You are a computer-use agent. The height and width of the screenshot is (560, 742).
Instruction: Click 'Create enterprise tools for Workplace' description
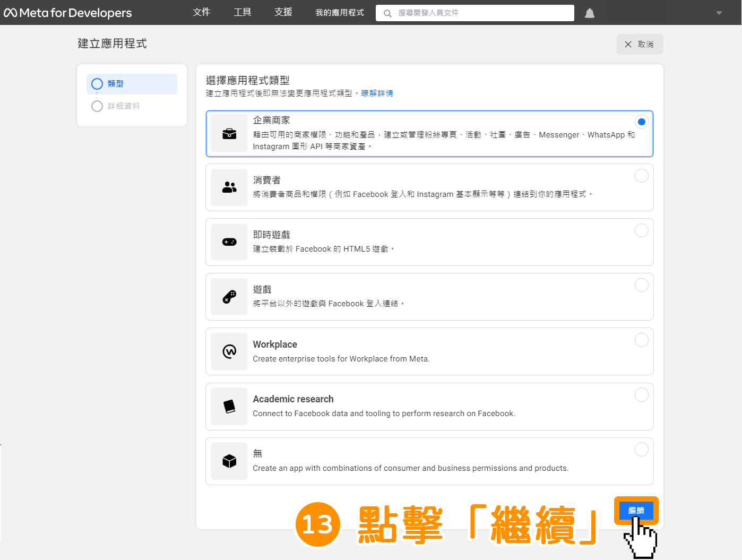point(341,359)
